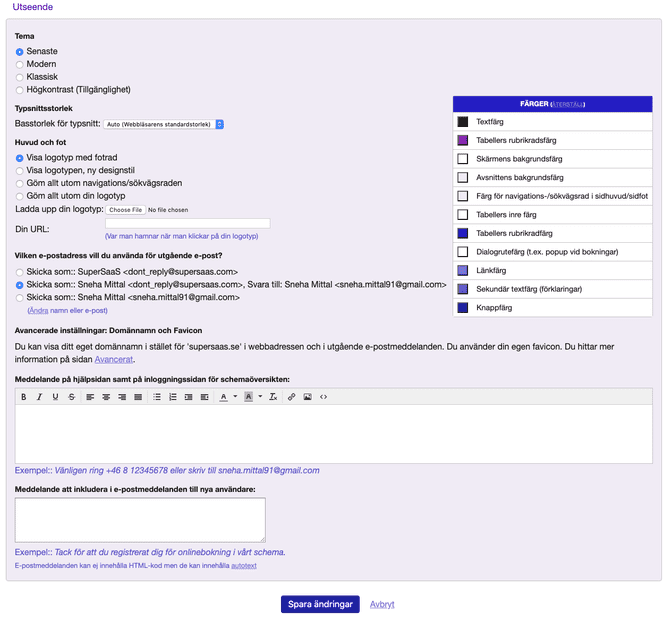Insert a hyperlink via link icon
The width and height of the screenshot is (671, 622).
point(291,397)
